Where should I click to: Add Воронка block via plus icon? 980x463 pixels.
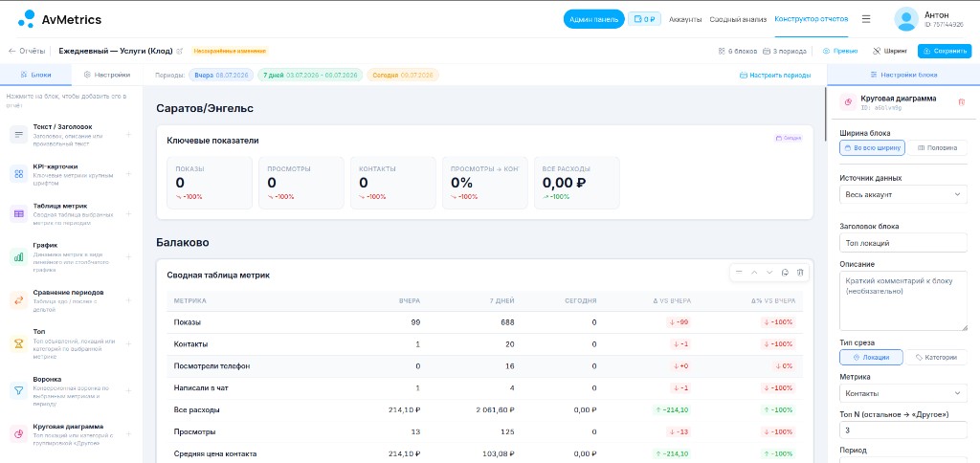[128, 391]
